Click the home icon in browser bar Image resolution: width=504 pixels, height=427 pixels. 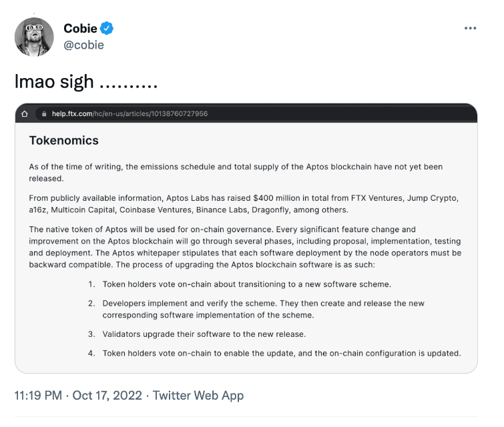tap(25, 113)
